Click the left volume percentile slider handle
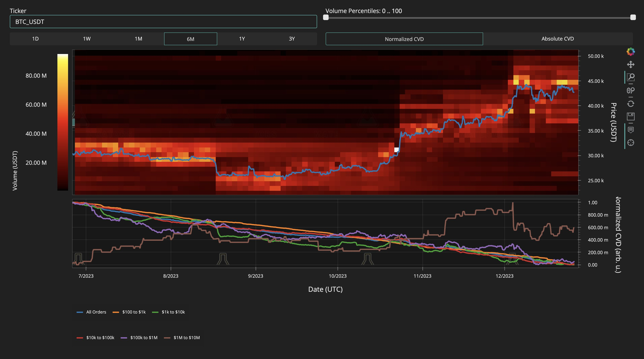The height and width of the screenshot is (359, 644). coord(326,17)
